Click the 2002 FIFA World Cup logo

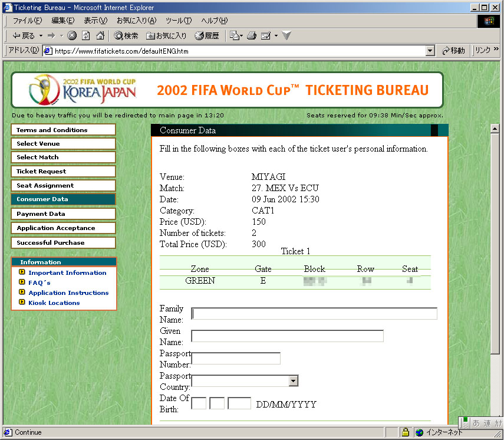tap(83, 89)
